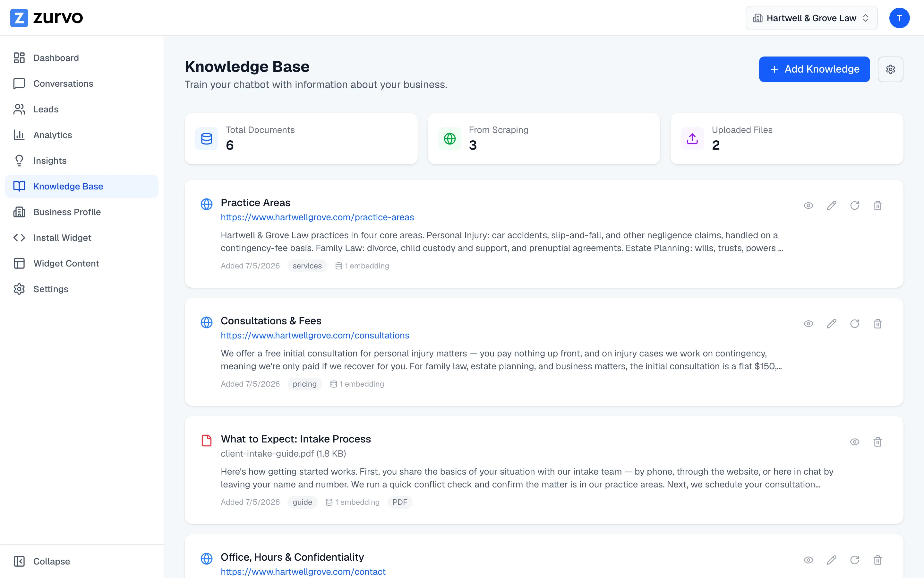Go to Conversations in the sidebar
This screenshot has height=578, width=924.
tap(82, 83)
